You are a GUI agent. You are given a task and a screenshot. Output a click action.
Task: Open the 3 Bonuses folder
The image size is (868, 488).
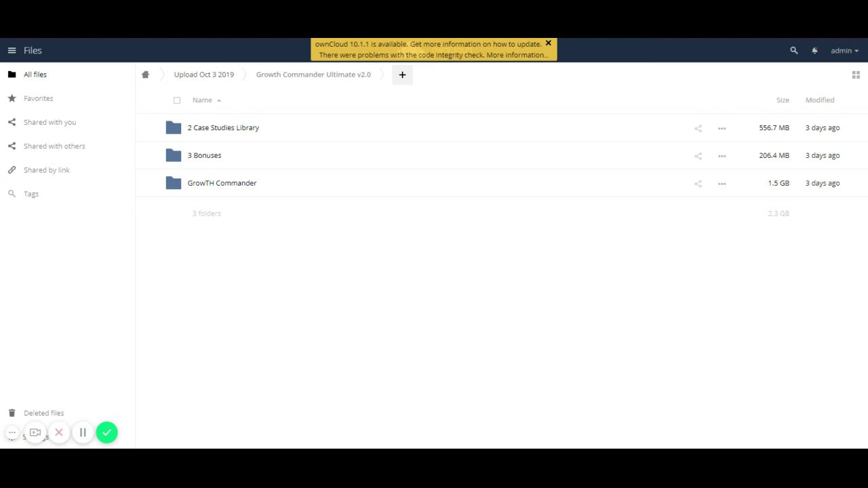(204, 155)
